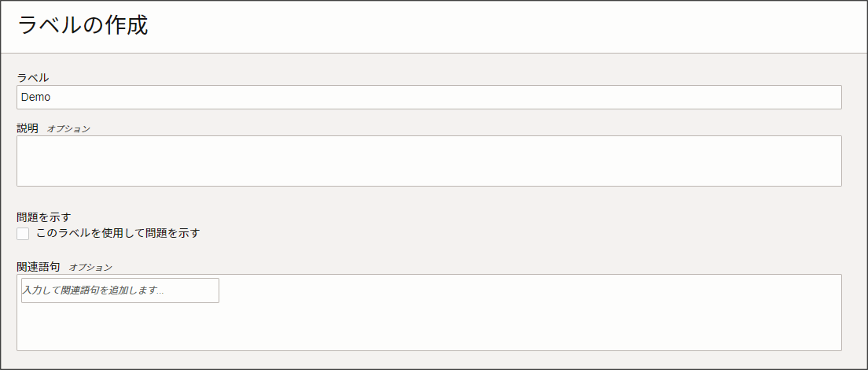The height and width of the screenshot is (370, 868).
Task: Click the word Demo inside the ラベル field
Action: coord(36,97)
